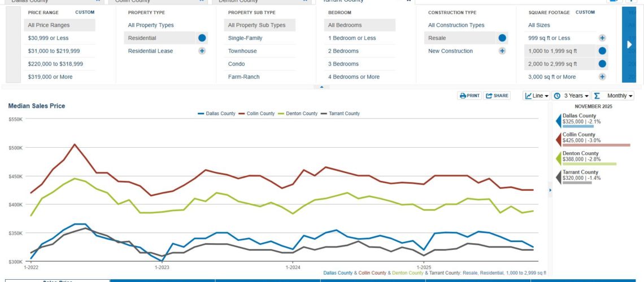
Task: Add 999 sq ft or Less via plus icon
Action: (602, 38)
